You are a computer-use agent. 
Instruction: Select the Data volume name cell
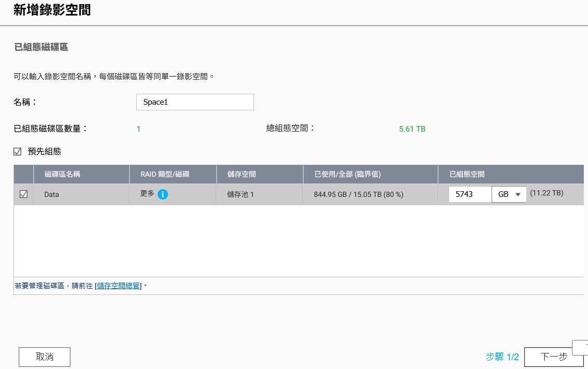tap(52, 195)
